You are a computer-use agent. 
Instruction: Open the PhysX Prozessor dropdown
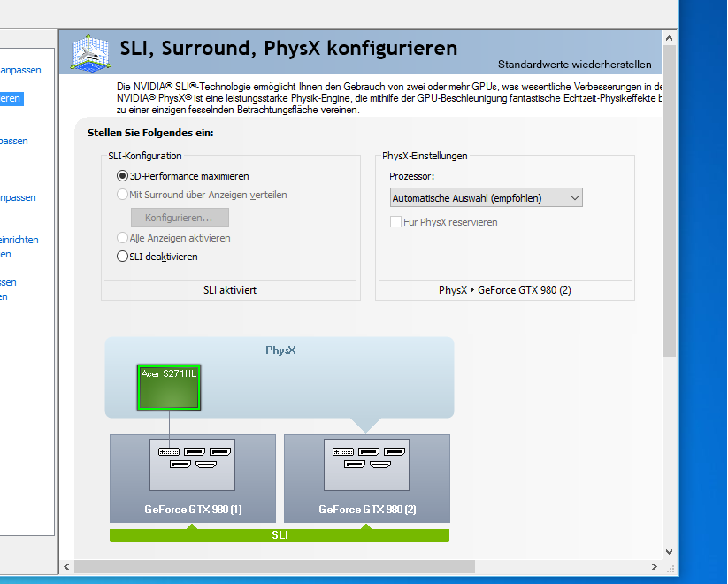click(487, 198)
